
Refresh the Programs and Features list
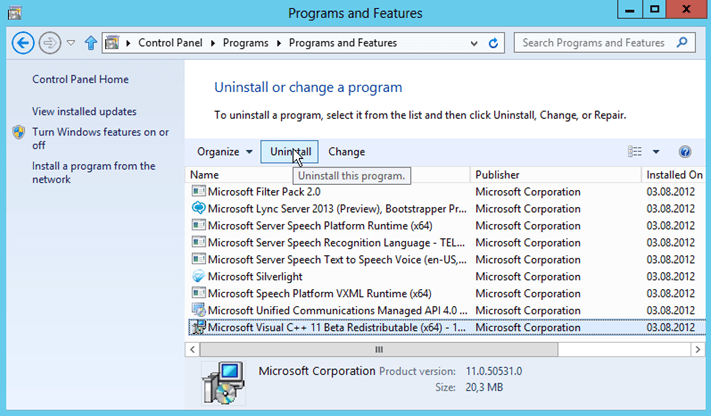point(493,43)
